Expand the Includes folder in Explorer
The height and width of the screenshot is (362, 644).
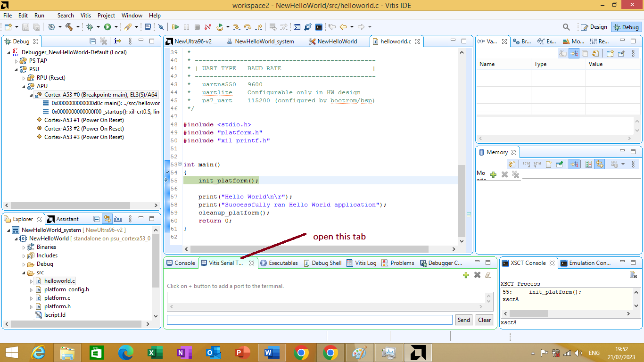click(x=24, y=255)
